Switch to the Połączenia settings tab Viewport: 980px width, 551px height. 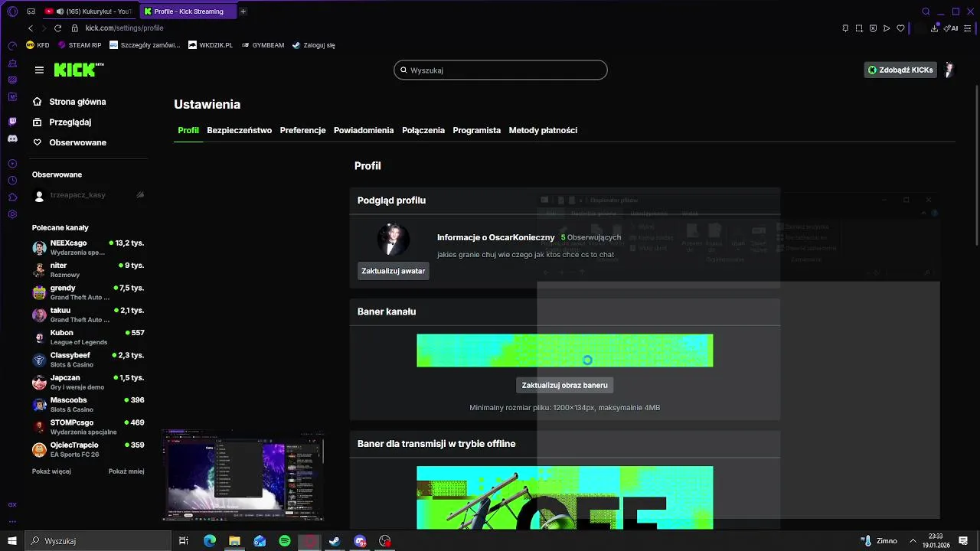423,130
